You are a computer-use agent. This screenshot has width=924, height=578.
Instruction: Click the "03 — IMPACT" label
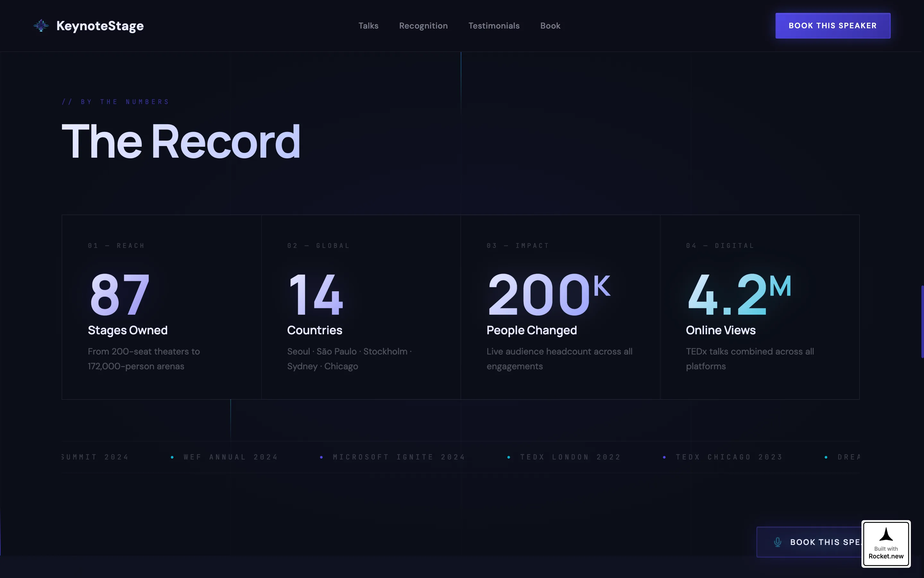[x=518, y=245]
